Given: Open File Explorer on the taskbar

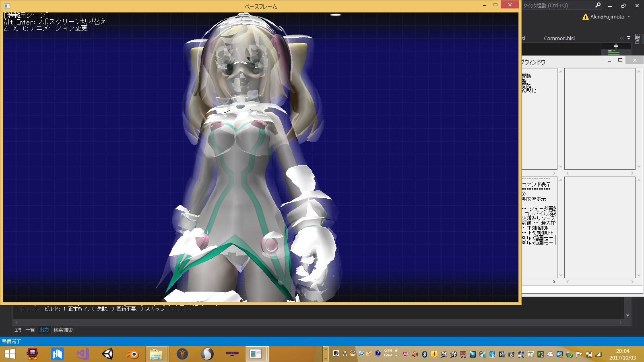Looking at the screenshot, I should [x=156, y=354].
